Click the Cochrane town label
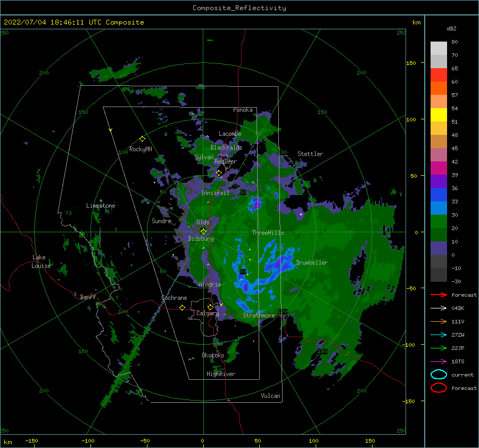The image size is (479, 448). 174,298
